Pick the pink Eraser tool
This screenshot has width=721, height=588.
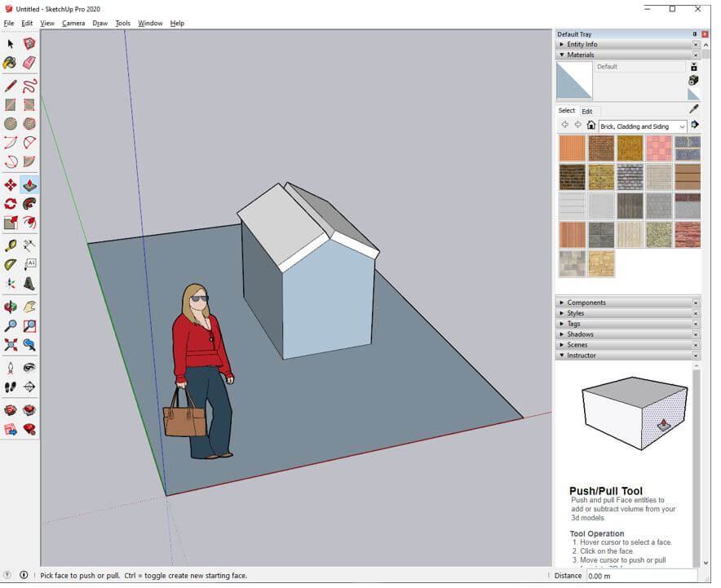29,63
